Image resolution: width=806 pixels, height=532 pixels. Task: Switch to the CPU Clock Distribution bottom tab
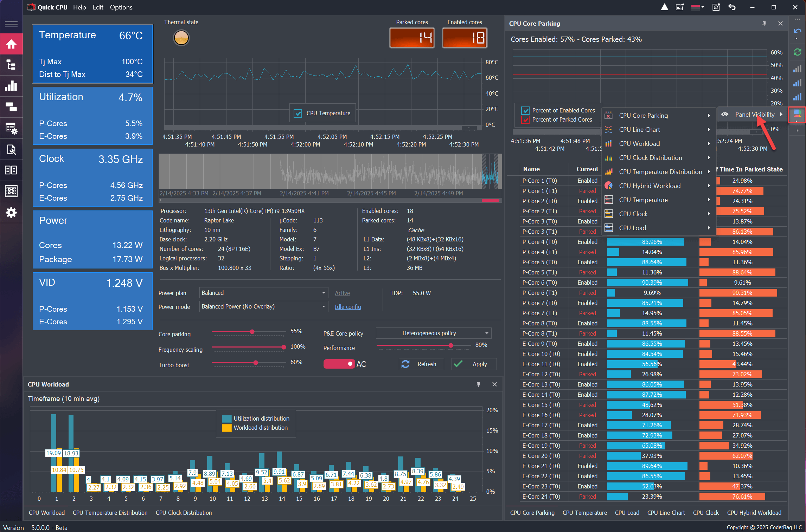click(184, 513)
